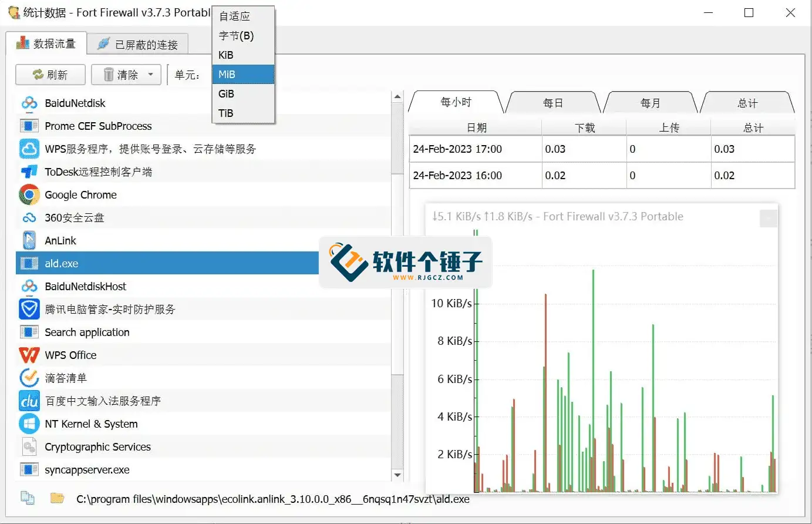
Task: Click the graph panel corner button
Action: (768, 219)
